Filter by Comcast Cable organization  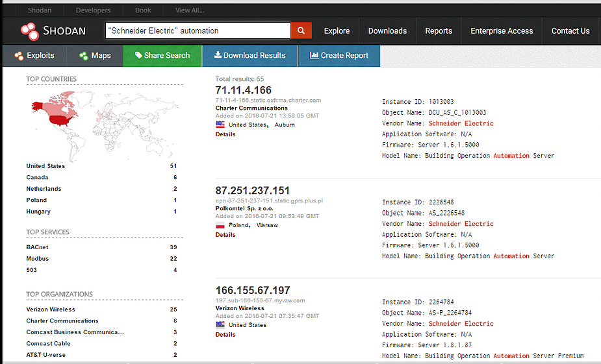[x=48, y=344]
